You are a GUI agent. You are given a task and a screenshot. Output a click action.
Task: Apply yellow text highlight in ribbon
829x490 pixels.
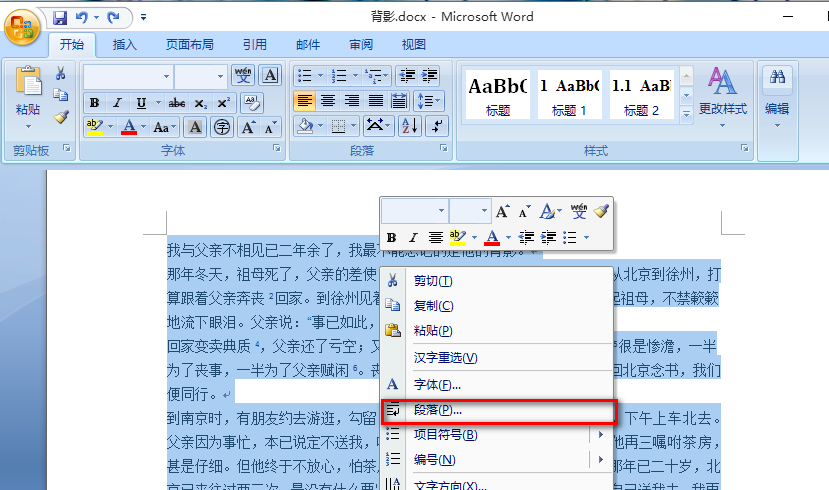(95, 127)
